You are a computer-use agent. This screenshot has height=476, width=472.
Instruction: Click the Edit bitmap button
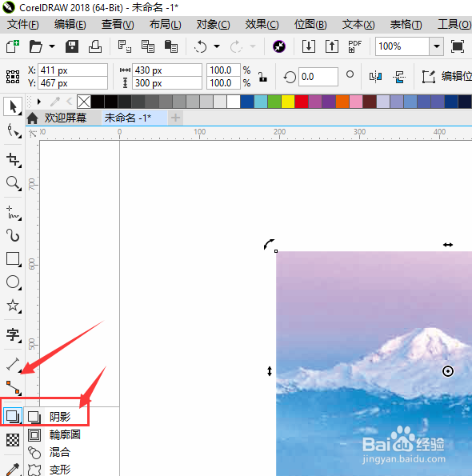pos(446,77)
